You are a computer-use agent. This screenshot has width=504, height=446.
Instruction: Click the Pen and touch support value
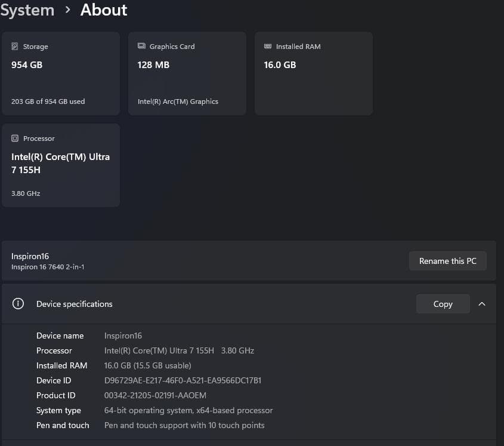(x=184, y=425)
